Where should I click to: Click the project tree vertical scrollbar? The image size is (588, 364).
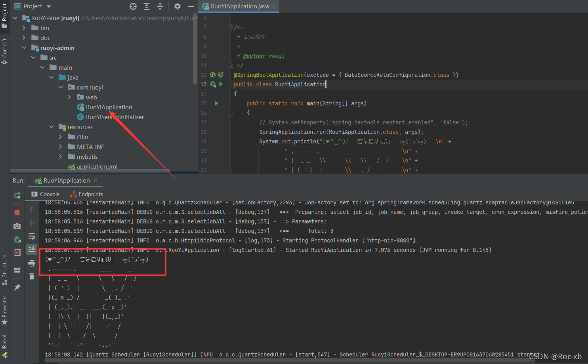(195, 48)
